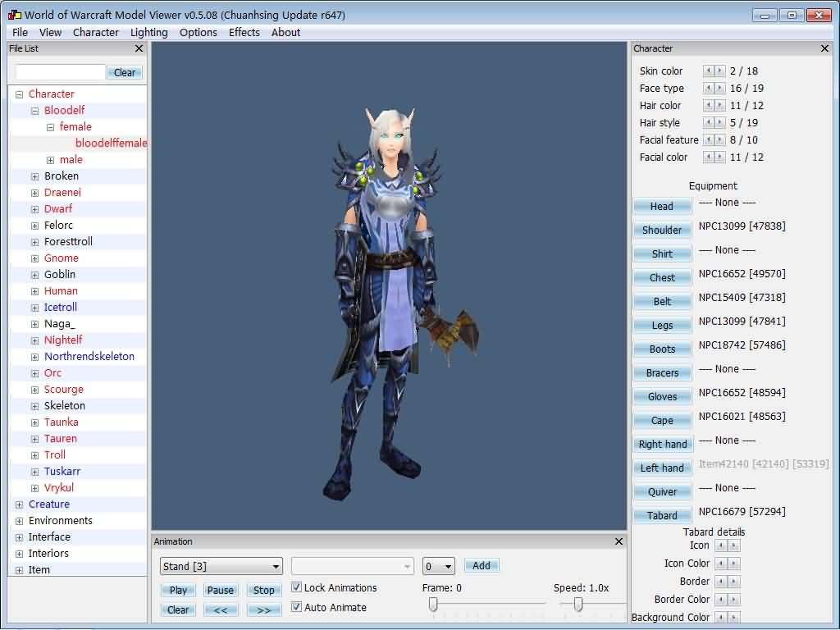The image size is (840, 630).
Task: Click the Icon Color previous arrow
Action: (722, 564)
